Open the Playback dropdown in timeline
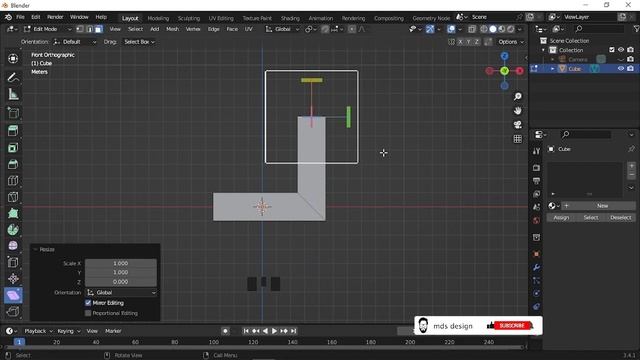Image resolution: width=640 pixels, height=360 pixels. [x=38, y=331]
